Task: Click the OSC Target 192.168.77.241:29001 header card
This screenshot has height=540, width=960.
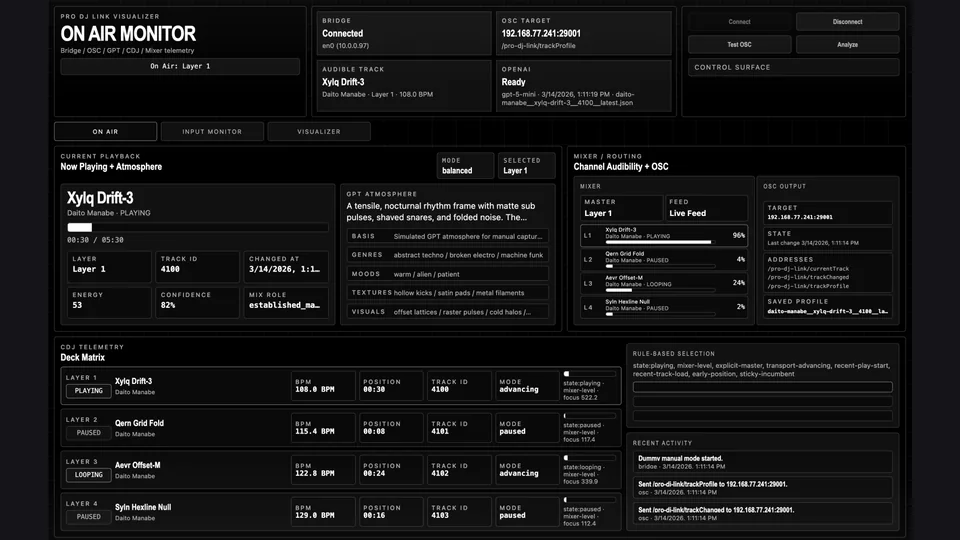Action: [583, 33]
